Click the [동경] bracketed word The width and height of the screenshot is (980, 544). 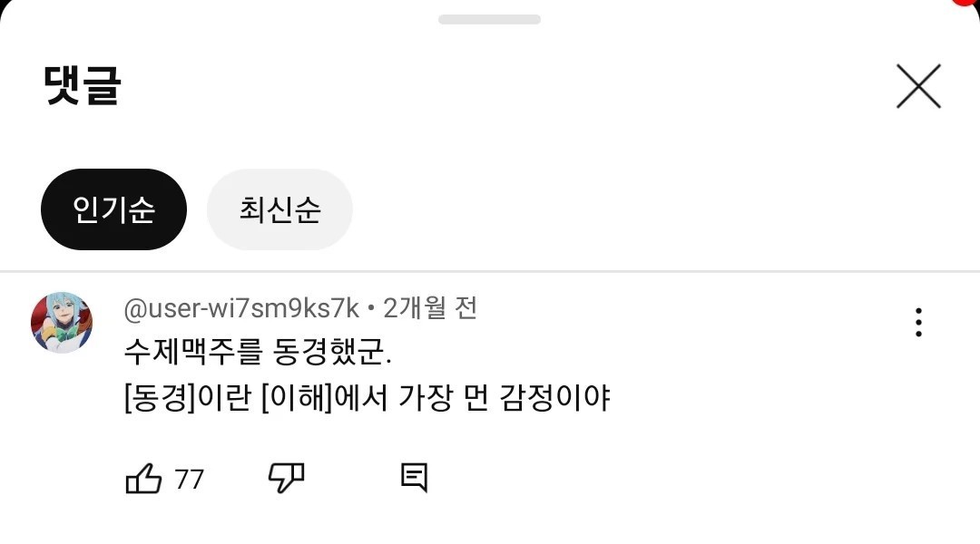tap(160, 397)
